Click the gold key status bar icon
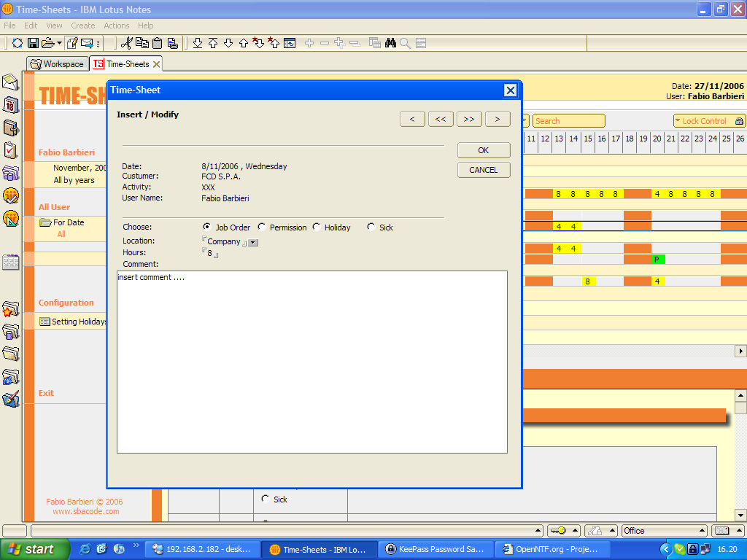This screenshot has height=560, width=747. (558, 531)
